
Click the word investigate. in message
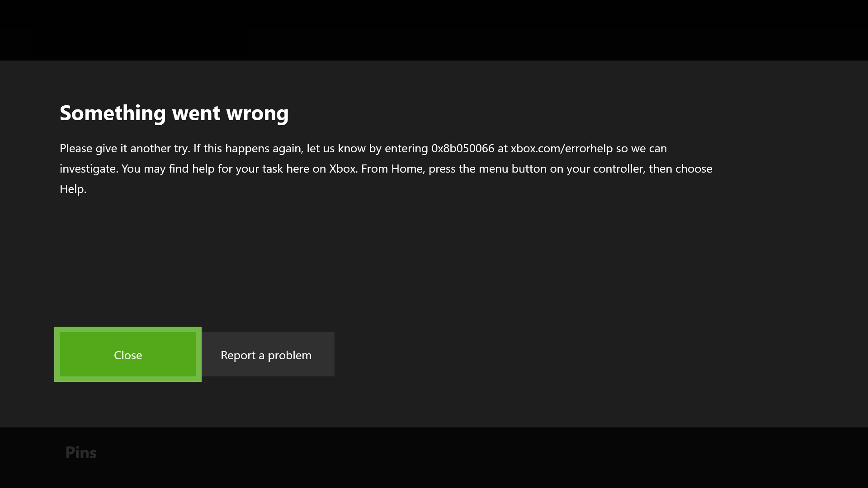89,169
